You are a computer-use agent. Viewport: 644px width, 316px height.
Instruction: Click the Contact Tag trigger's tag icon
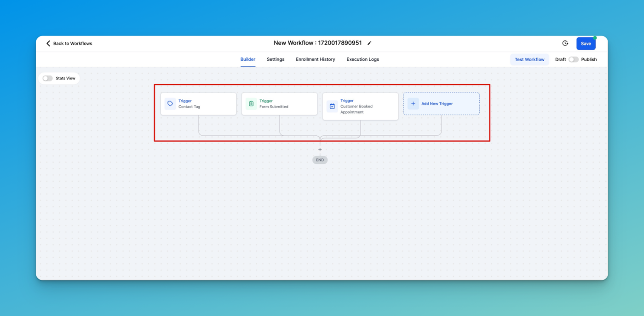click(170, 104)
